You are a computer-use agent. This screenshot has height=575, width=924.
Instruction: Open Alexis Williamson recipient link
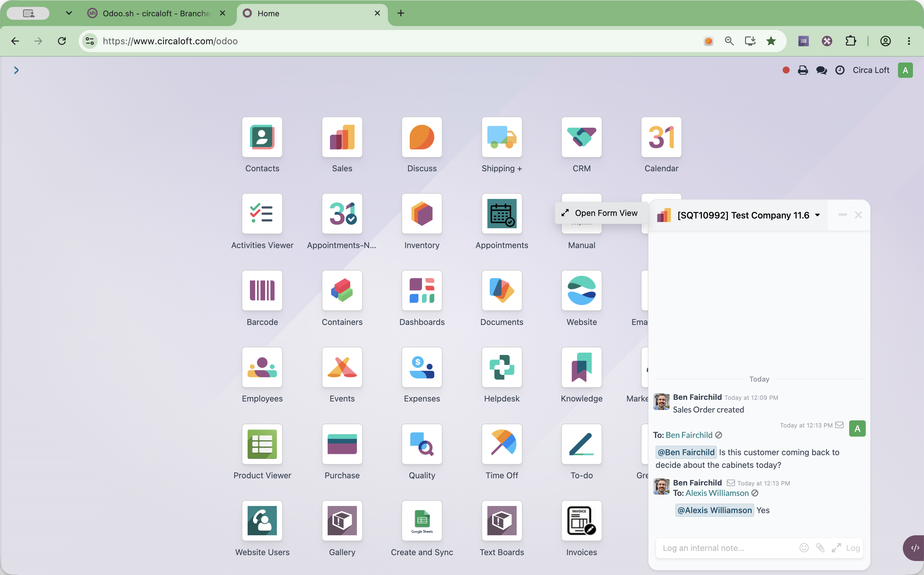717,493
